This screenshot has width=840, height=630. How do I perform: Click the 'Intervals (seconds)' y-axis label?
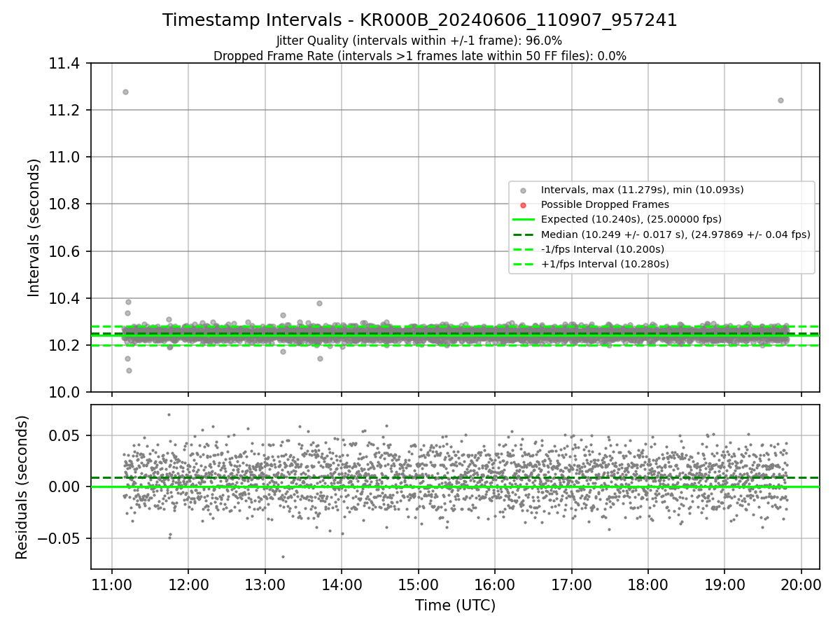34,227
